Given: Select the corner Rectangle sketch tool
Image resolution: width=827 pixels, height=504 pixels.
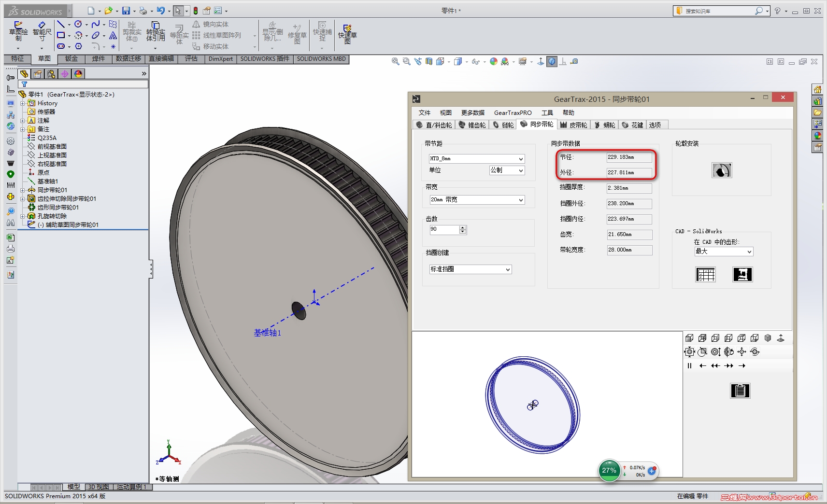Looking at the screenshot, I should click(x=61, y=35).
